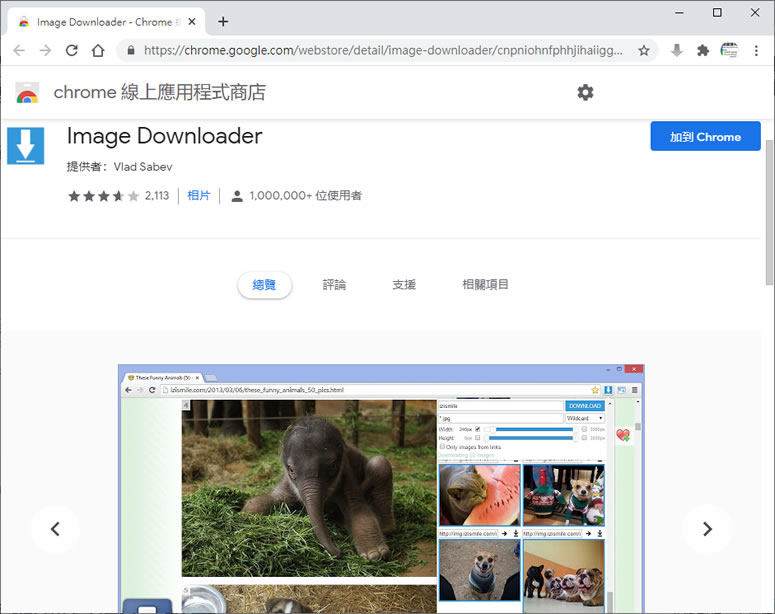This screenshot has height=614, width=775.
Task: Open the chrome 線上應用程式商店 home link
Action: [160, 92]
